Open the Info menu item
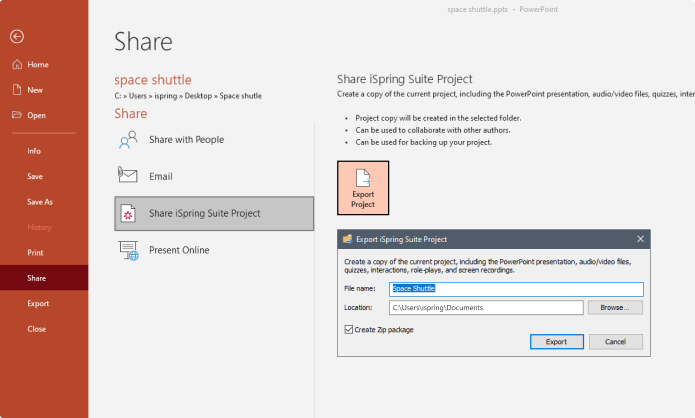The image size is (695, 418). point(34,151)
